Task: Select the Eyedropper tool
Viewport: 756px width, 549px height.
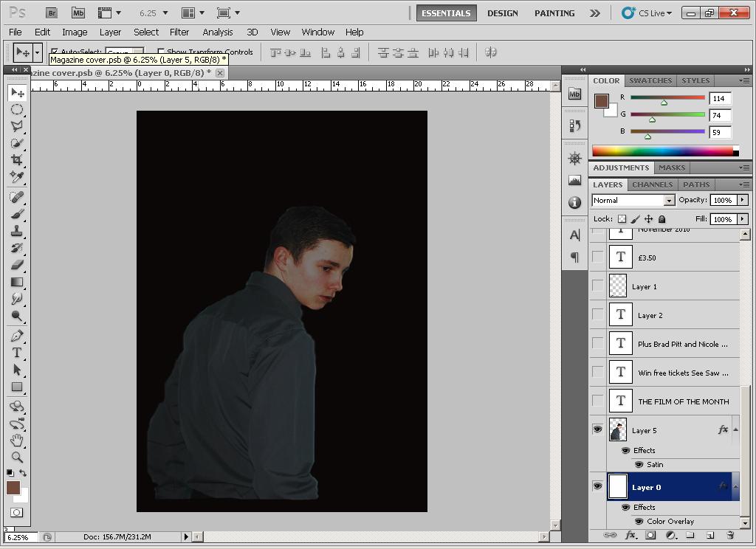Action: click(x=17, y=177)
